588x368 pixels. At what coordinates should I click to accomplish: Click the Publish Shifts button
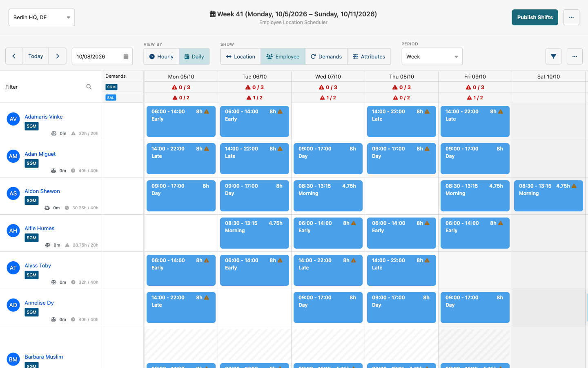(535, 17)
